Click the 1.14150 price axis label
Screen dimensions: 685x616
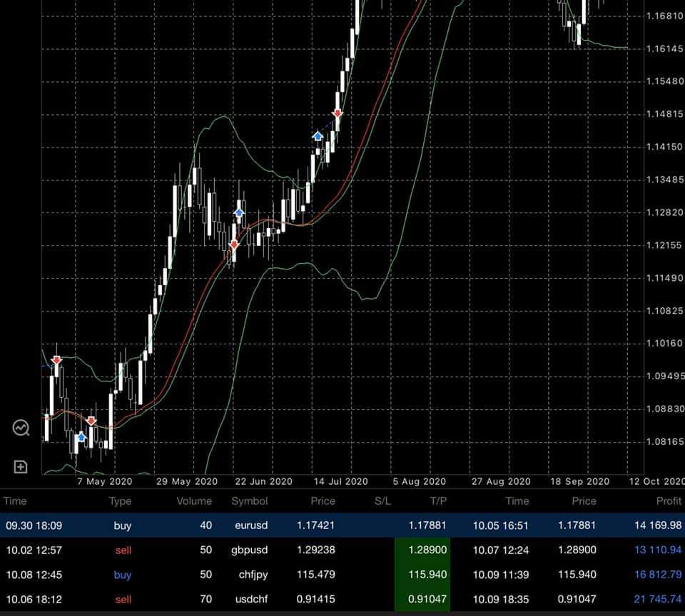pyautogui.click(x=665, y=147)
